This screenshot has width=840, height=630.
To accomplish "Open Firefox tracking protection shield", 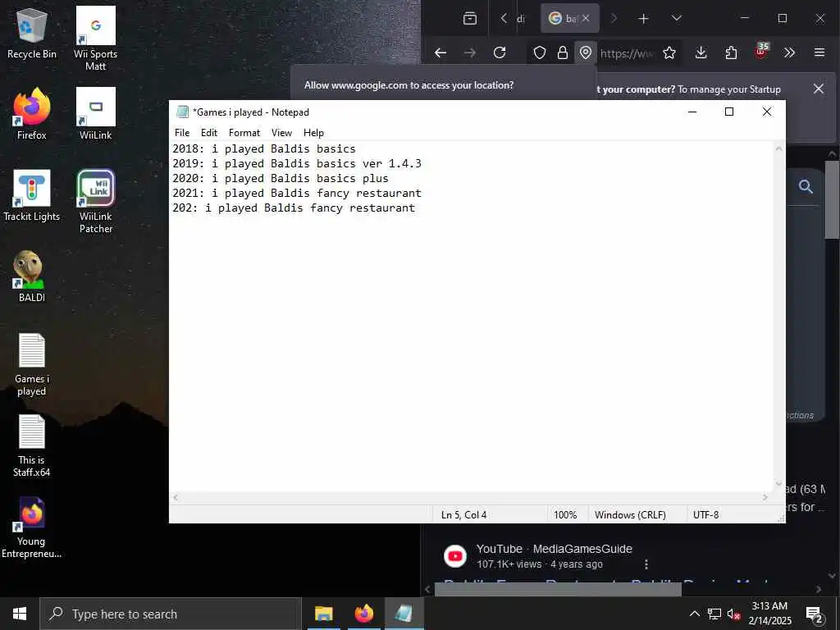I will click(540, 52).
